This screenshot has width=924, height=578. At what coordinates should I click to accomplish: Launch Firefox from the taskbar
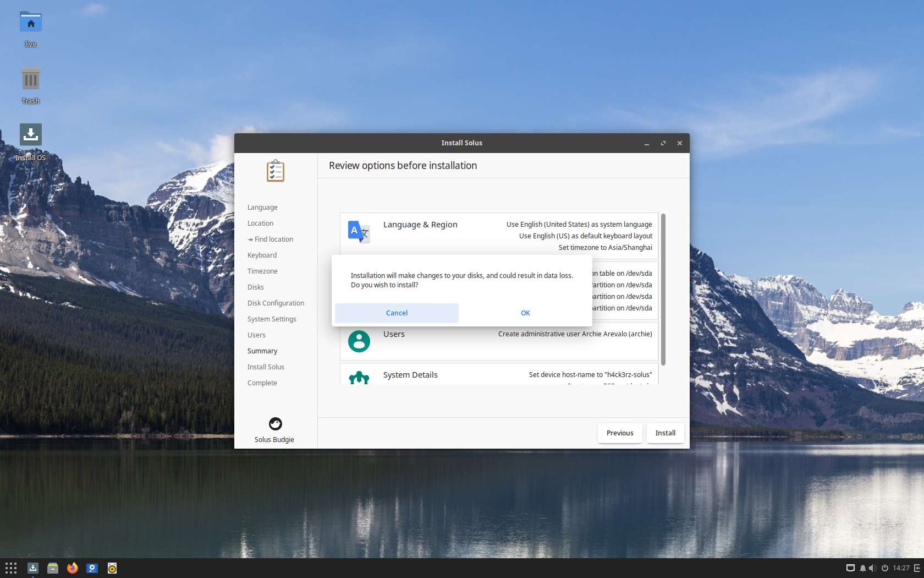pyautogui.click(x=73, y=568)
